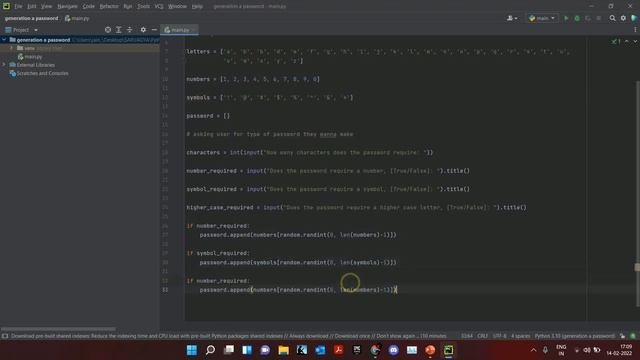Open the Code menu
This screenshot has height=360, width=640.
[89, 6]
